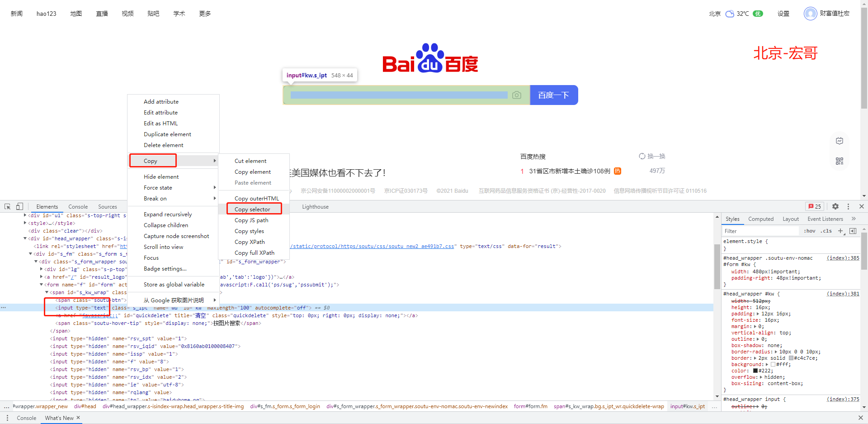Click the user avatar icon
The height and width of the screenshot is (424, 868).
pyautogui.click(x=810, y=14)
